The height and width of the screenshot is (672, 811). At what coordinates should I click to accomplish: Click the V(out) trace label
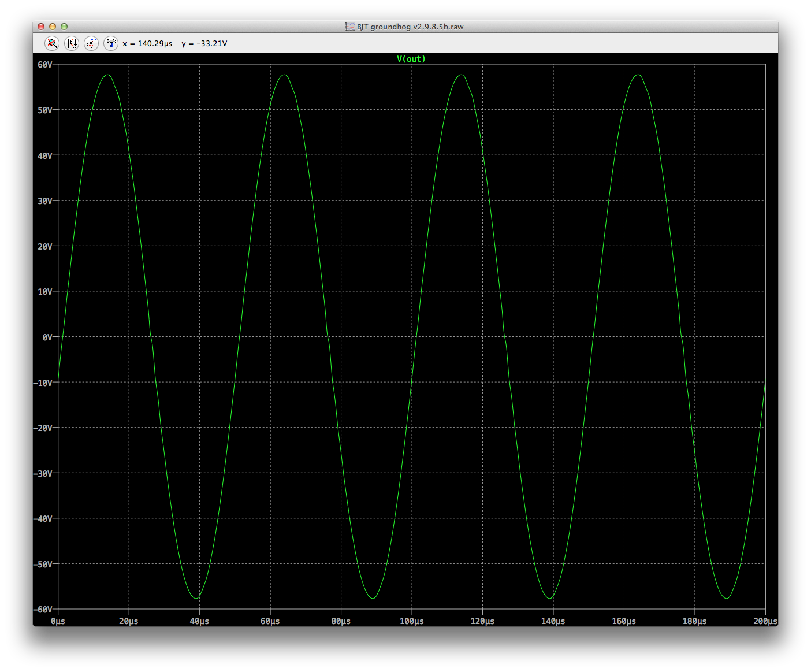click(x=411, y=59)
